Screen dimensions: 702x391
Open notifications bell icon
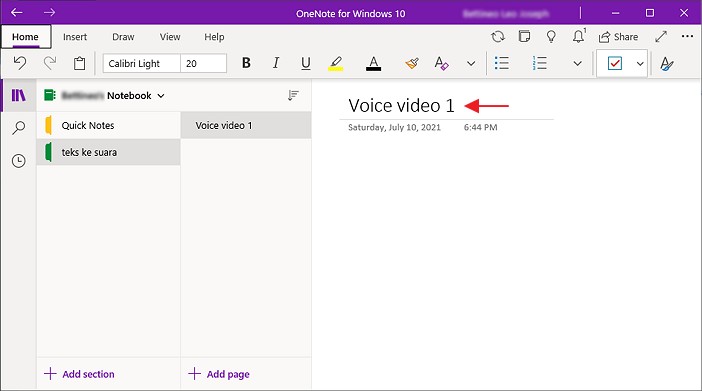[579, 36]
